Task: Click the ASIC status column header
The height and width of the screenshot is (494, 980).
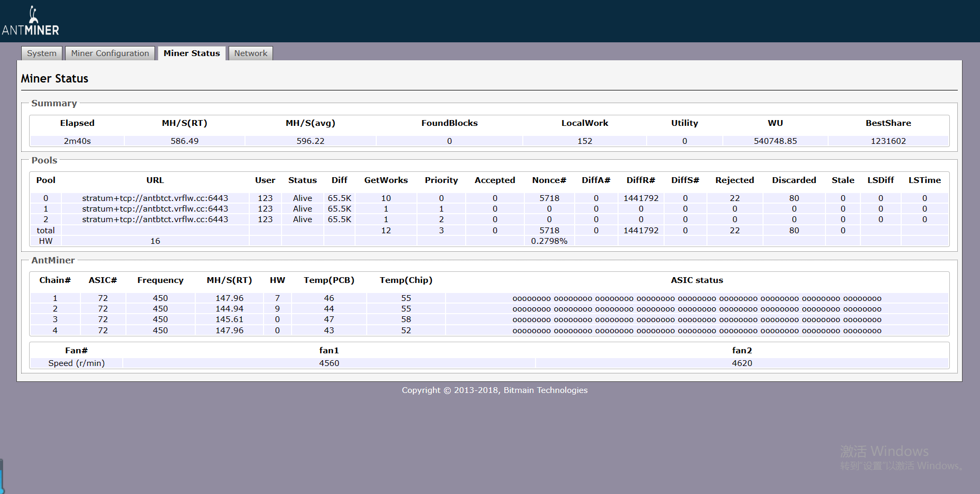Action: [697, 280]
